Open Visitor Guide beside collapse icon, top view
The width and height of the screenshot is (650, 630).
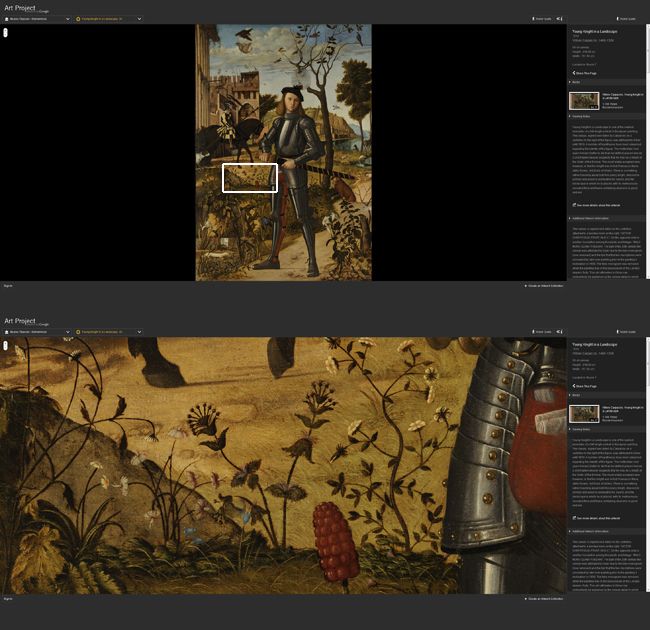(542, 19)
